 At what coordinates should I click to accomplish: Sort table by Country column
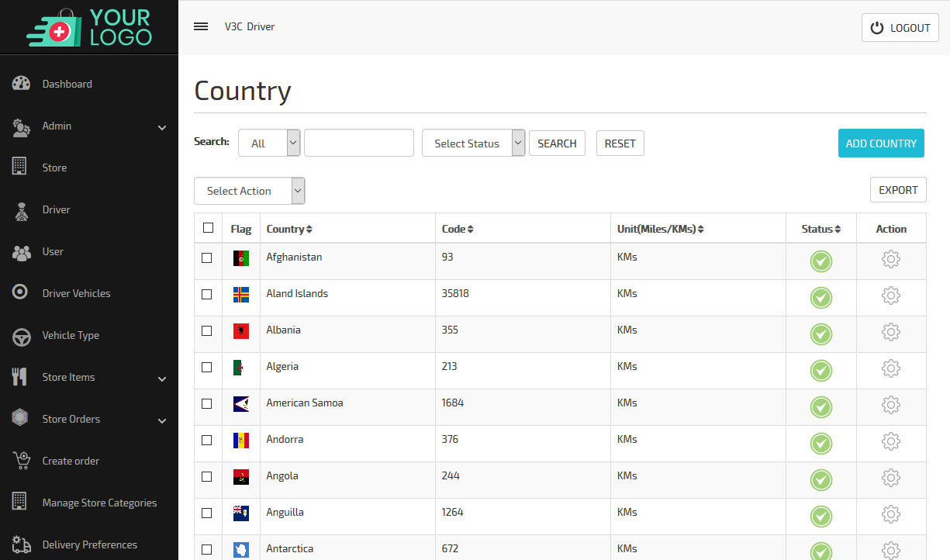coord(289,229)
